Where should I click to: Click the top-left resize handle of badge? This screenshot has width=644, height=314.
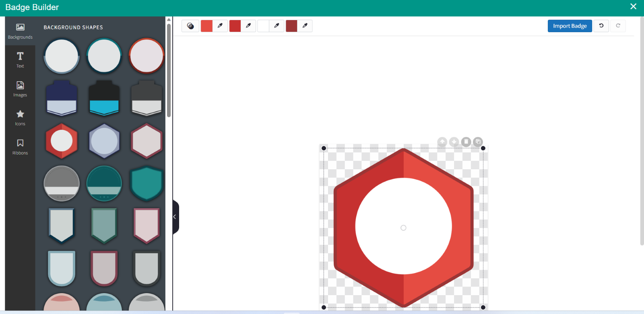[x=324, y=148]
